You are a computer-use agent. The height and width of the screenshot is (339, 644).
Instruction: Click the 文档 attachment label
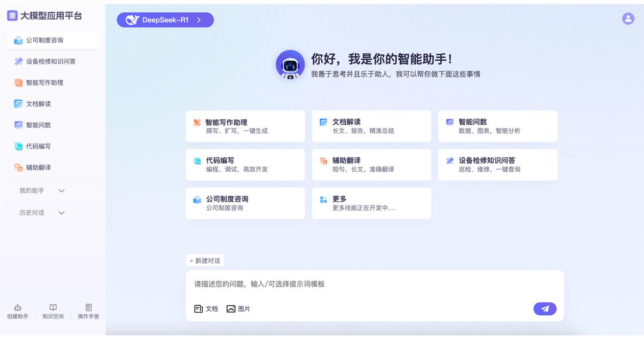(212, 309)
